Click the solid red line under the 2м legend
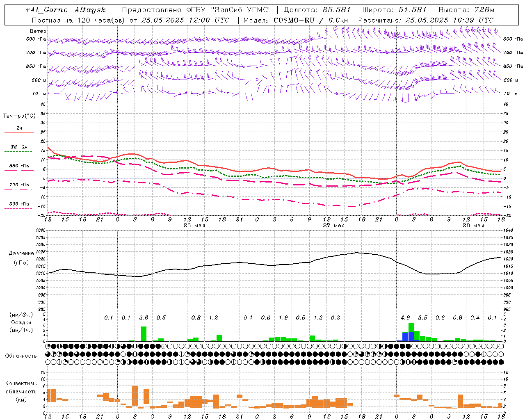Image resolution: width=525 pixels, height=420 pixels. [19, 132]
